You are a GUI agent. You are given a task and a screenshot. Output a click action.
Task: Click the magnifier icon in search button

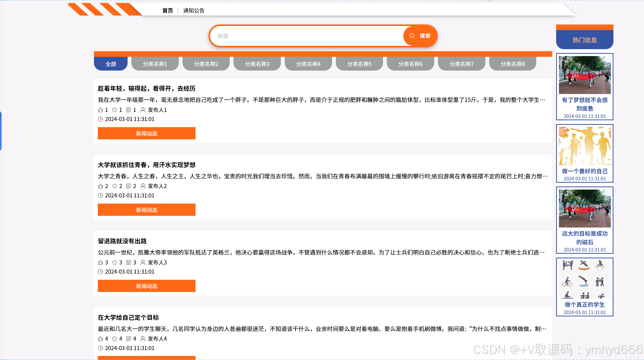(x=412, y=36)
